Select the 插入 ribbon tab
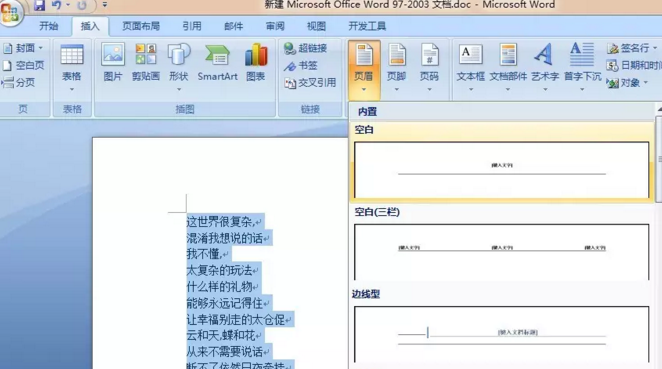Image resolution: width=662 pixels, height=369 pixels. (90, 26)
